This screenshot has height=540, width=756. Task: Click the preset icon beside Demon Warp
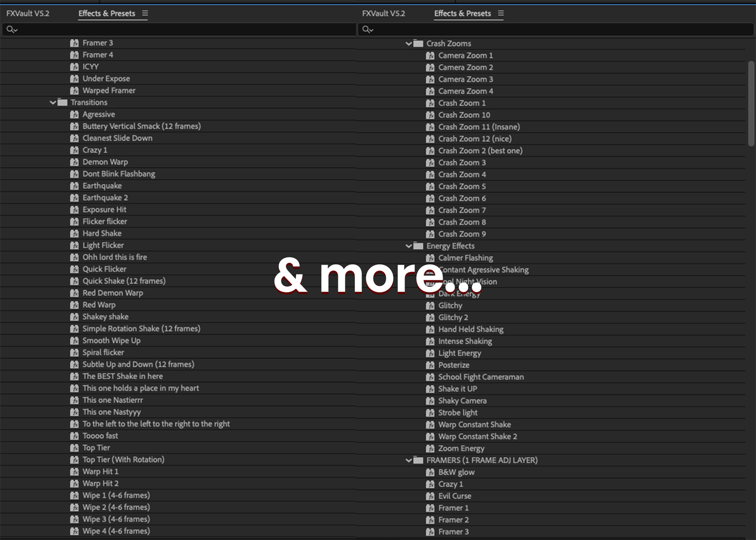point(74,162)
